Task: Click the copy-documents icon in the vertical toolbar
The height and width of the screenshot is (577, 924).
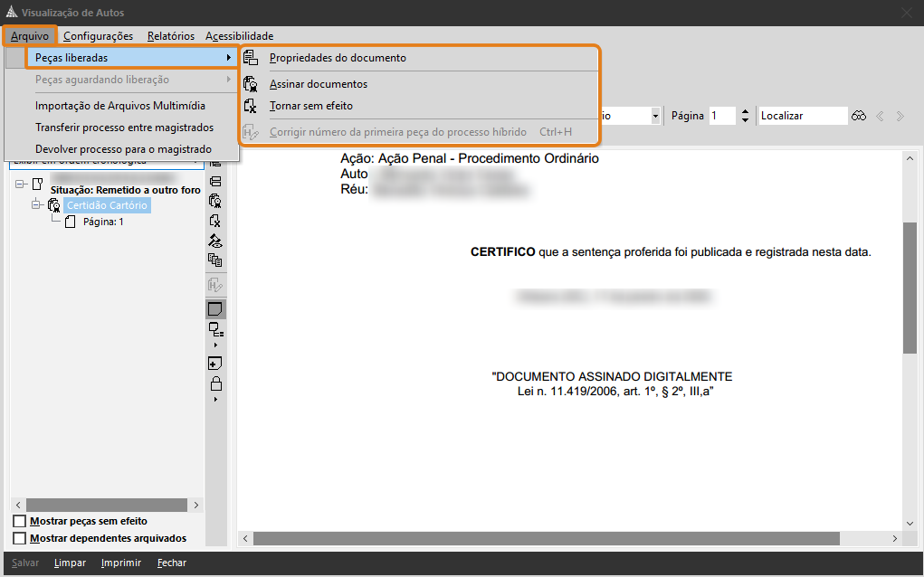Action: click(215, 260)
